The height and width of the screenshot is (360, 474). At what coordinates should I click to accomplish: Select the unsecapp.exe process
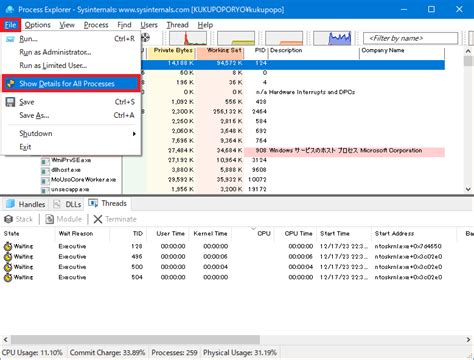point(70,189)
